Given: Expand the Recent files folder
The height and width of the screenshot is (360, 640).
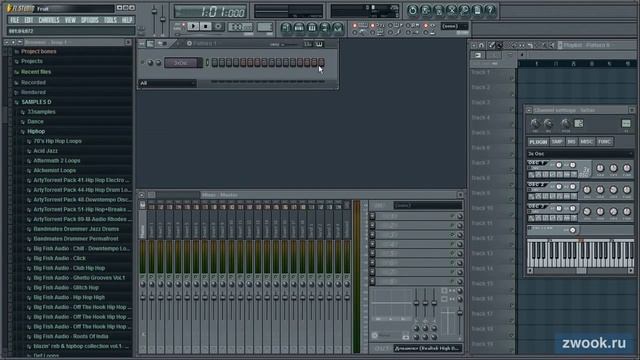Looking at the screenshot, I should [36, 72].
